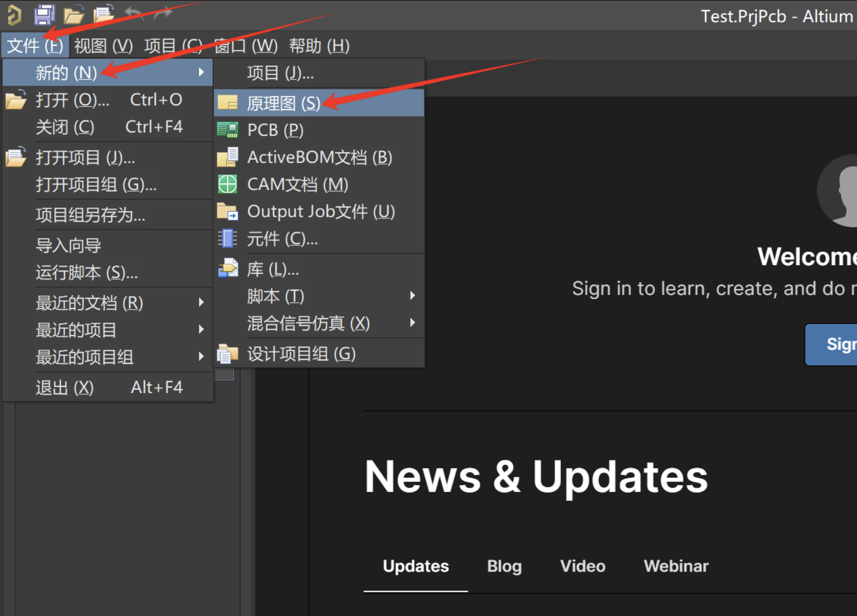The width and height of the screenshot is (857, 616).
Task: Choose the ActiveBOM文档 (B) document icon
Action: [227, 157]
